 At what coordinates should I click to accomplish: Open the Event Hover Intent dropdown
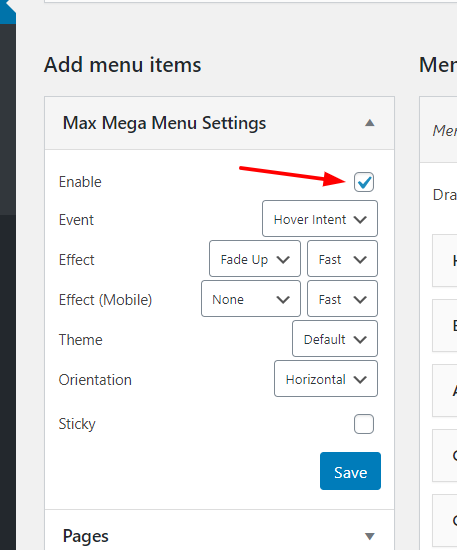pos(320,219)
